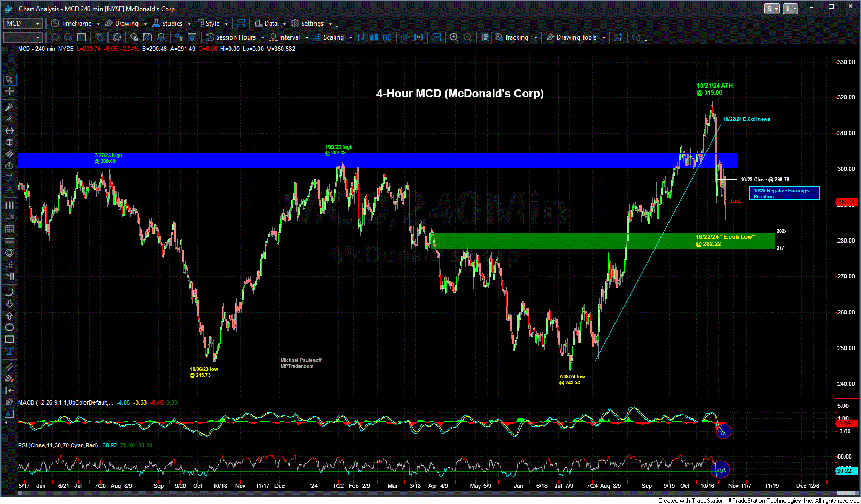
Task: Click the data magnifier search icon
Action: [x=99, y=37]
